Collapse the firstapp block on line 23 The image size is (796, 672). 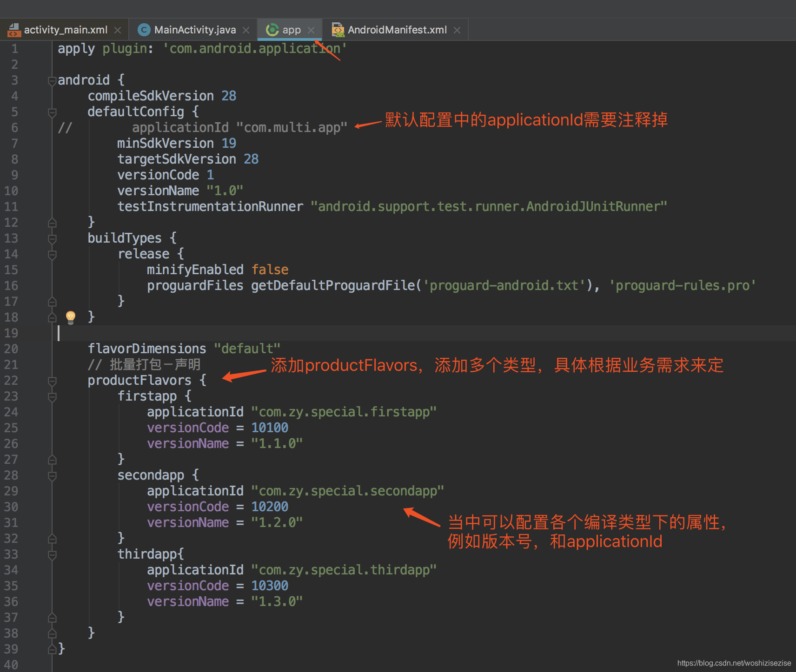[x=52, y=397]
